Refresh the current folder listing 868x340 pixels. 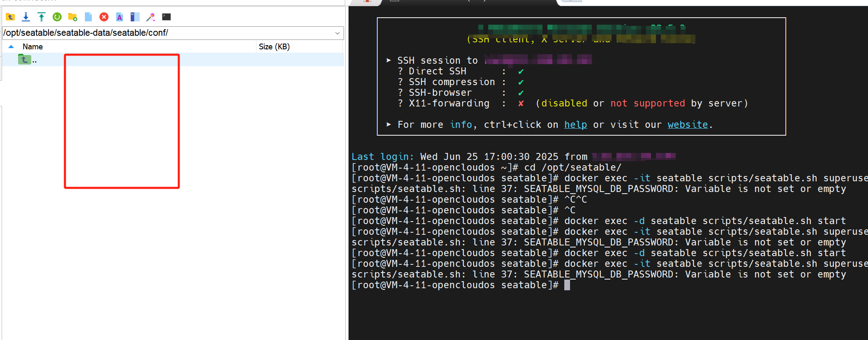coord(57,17)
